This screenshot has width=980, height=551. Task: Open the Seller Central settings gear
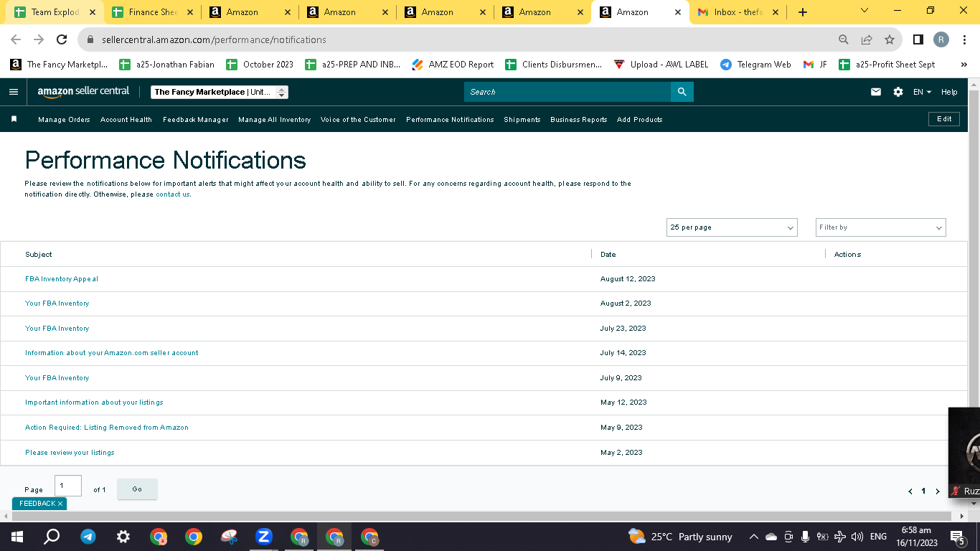(x=898, y=92)
